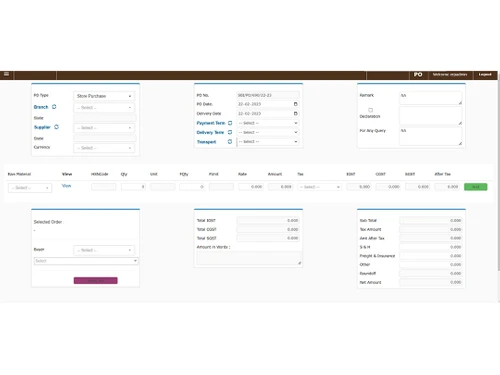Click the Welcome user item in top bar
Viewport: 500px width, 375px height.
tap(450, 74)
